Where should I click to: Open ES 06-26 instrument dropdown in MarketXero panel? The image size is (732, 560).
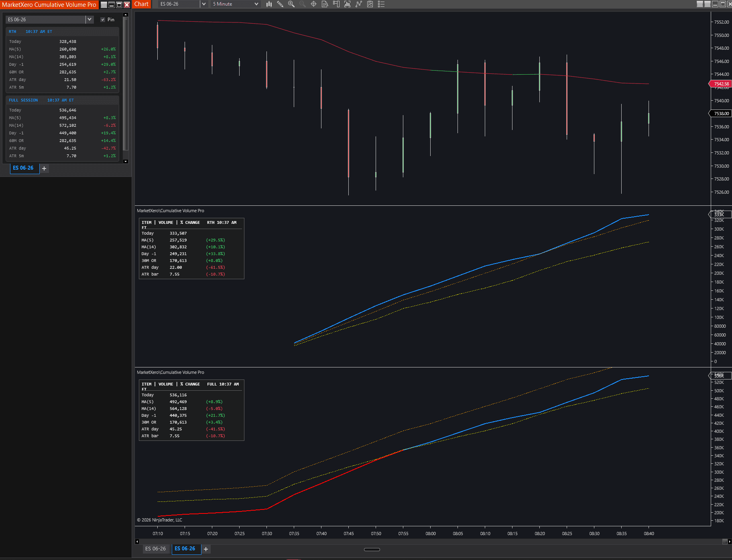(89, 19)
